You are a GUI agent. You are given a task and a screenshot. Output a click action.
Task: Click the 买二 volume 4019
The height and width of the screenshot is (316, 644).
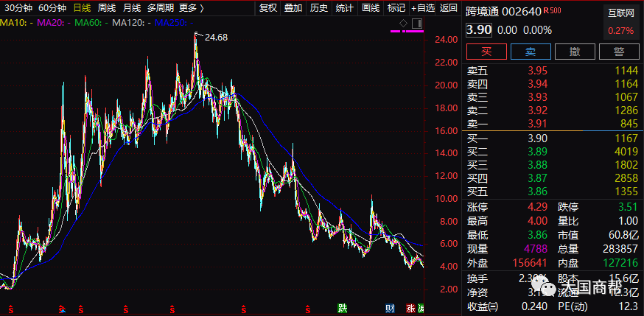(x=628, y=152)
